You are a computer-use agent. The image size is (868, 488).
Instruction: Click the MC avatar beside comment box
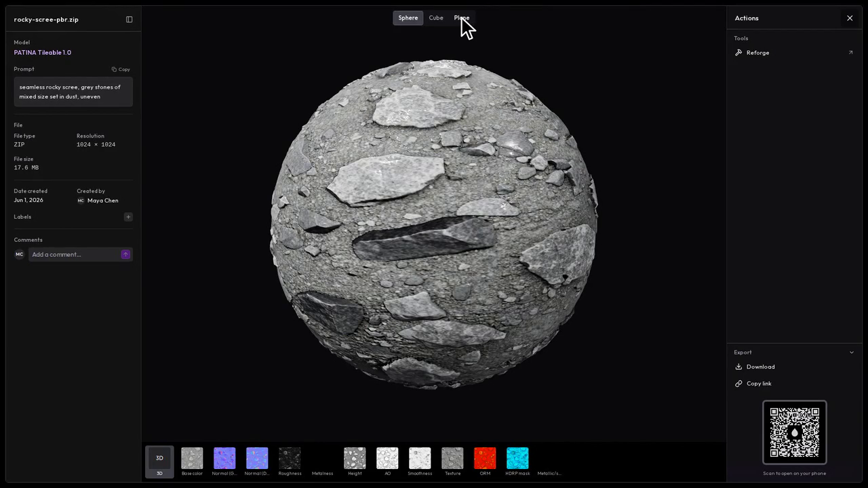click(x=19, y=254)
